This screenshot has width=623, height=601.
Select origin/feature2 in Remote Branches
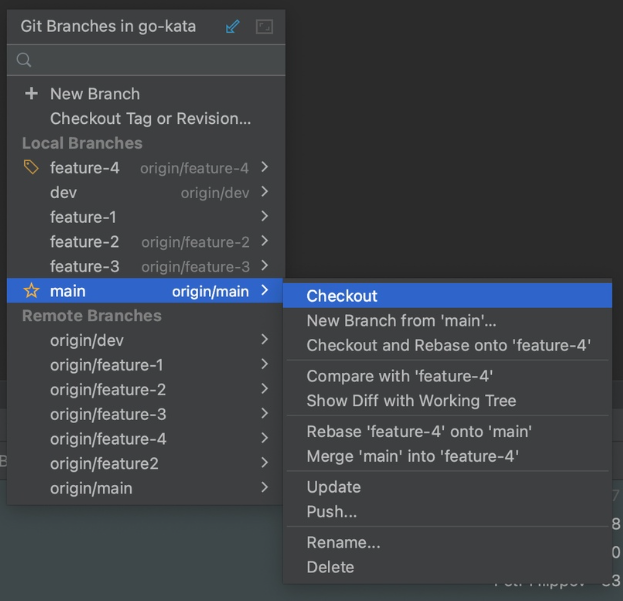[104, 463]
